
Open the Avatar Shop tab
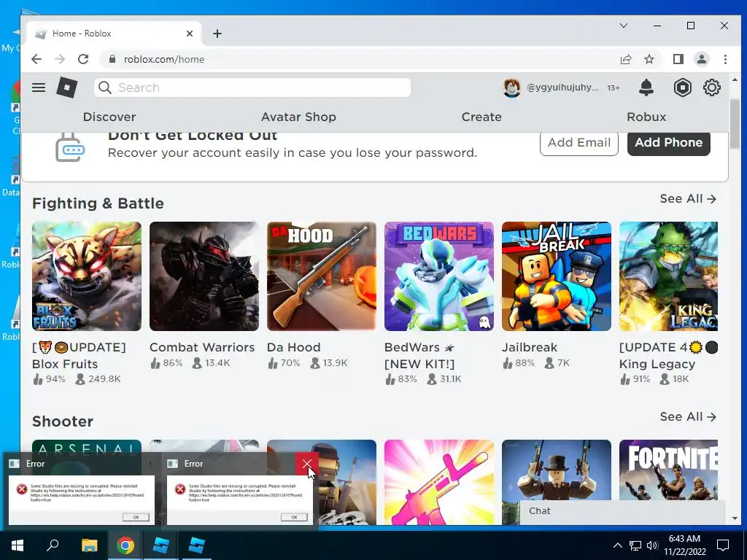(298, 117)
